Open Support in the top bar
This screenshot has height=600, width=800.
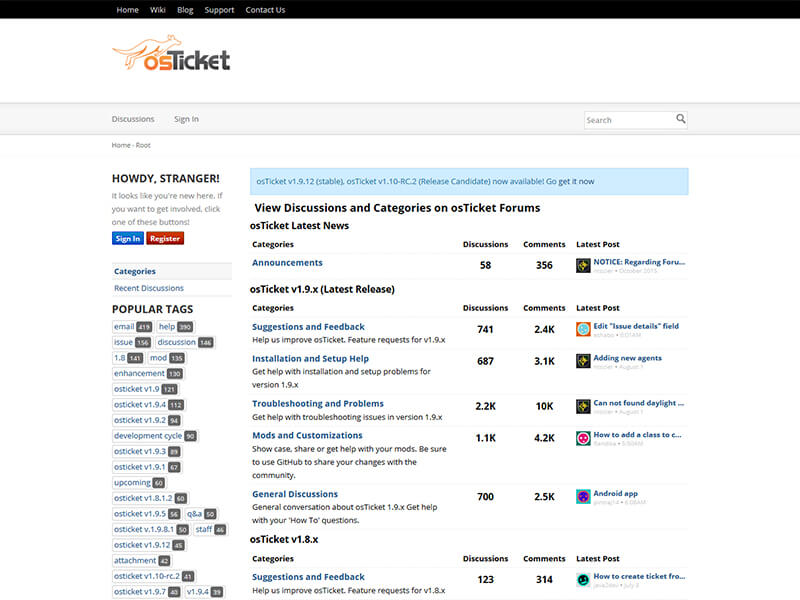click(x=219, y=10)
